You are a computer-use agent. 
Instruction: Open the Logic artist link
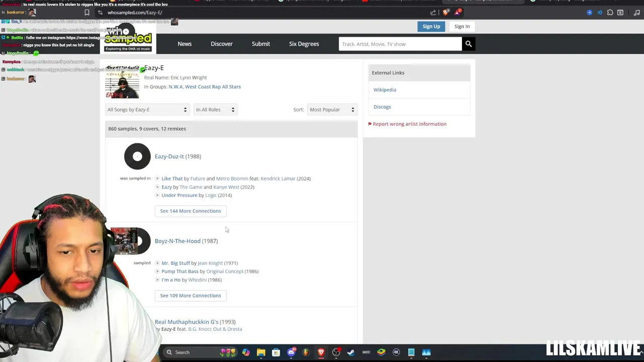click(211, 195)
